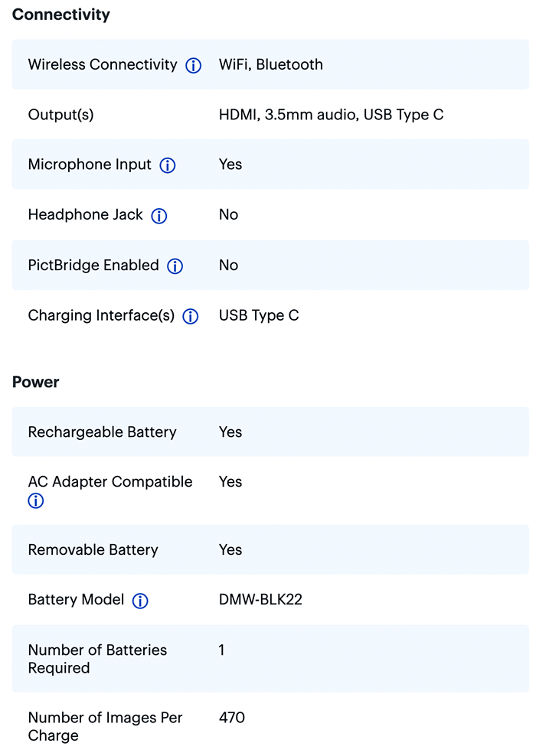Show AC Adapter Compatible info icon details
The height and width of the screenshot is (756, 536).
click(x=36, y=501)
